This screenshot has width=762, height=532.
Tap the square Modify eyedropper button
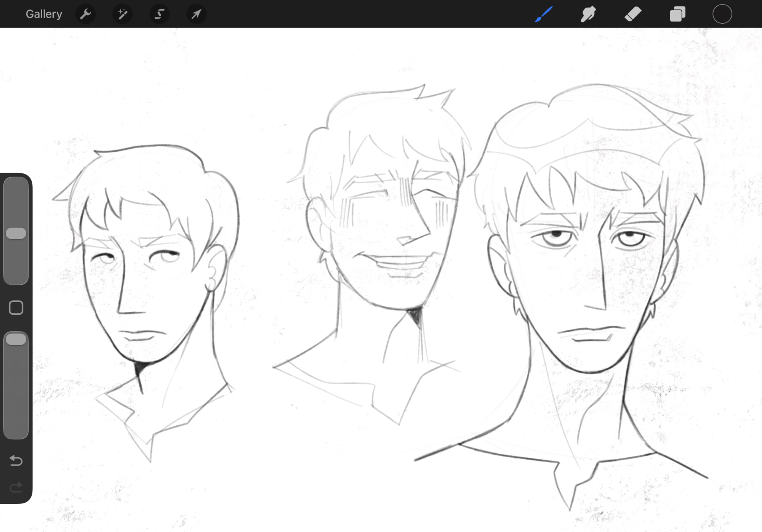[x=16, y=308]
